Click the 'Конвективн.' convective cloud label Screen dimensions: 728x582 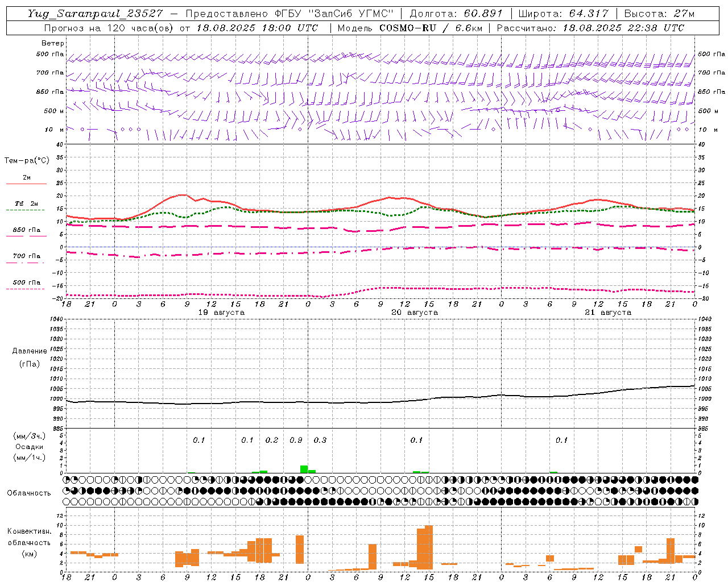[29, 531]
